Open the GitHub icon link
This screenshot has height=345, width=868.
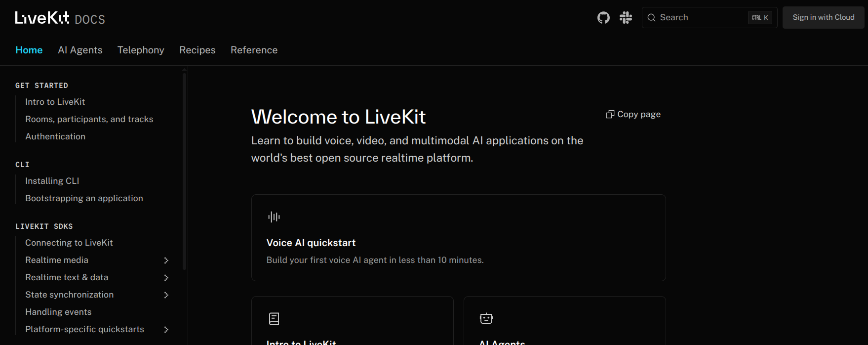(603, 18)
